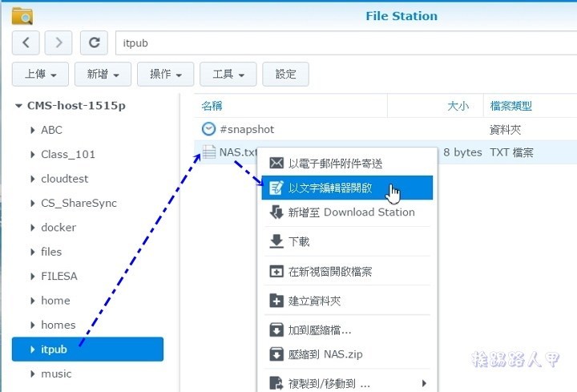The image size is (577, 392).
Task: Open the 操作 dropdown menu
Action: click(x=166, y=75)
